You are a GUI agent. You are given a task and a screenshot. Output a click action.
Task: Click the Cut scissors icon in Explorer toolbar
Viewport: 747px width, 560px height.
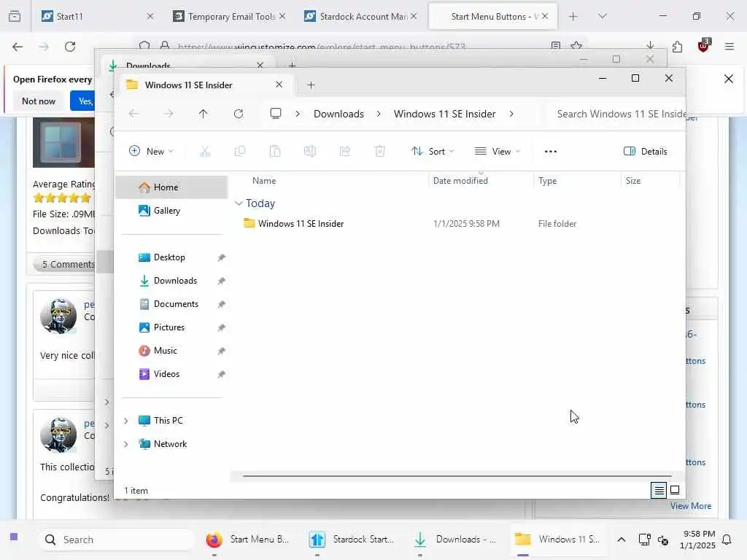[205, 152]
